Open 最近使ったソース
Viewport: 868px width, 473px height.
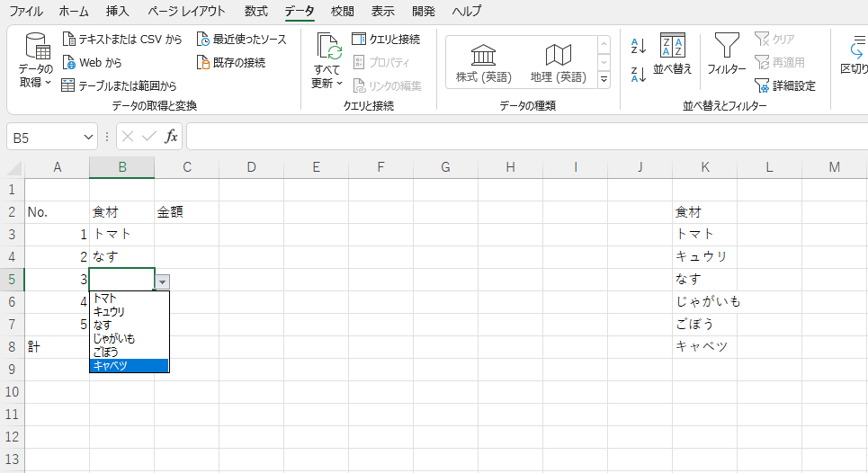point(242,40)
